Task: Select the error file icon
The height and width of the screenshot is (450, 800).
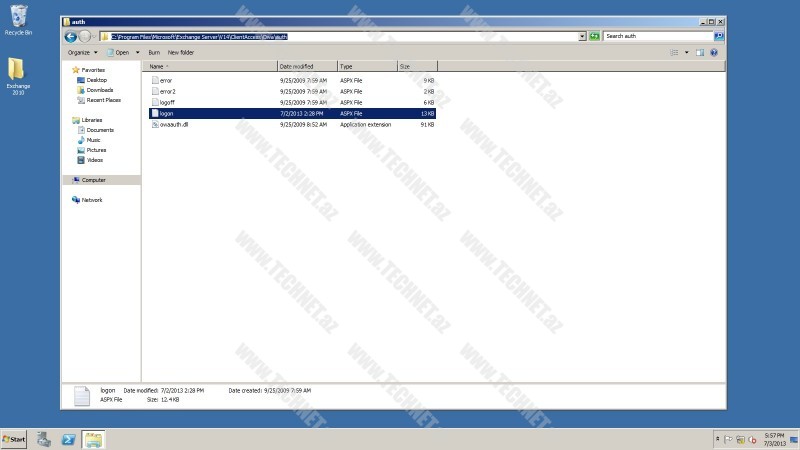Action: 155,80
